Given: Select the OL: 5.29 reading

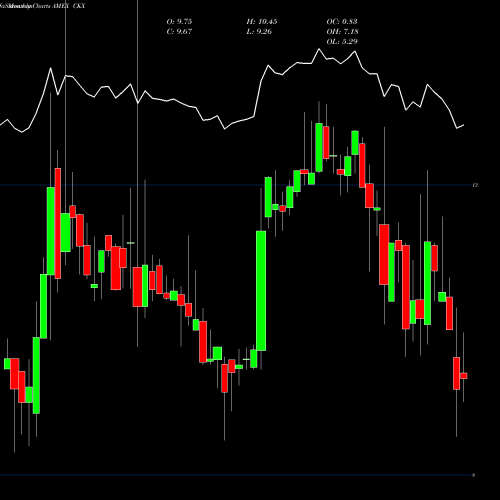Looking at the screenshot, I should tap(342, 42).
